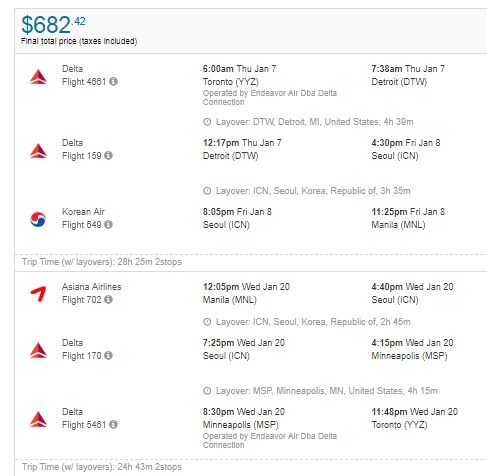Click the Detroit layover clock icon

click(207, 122)
